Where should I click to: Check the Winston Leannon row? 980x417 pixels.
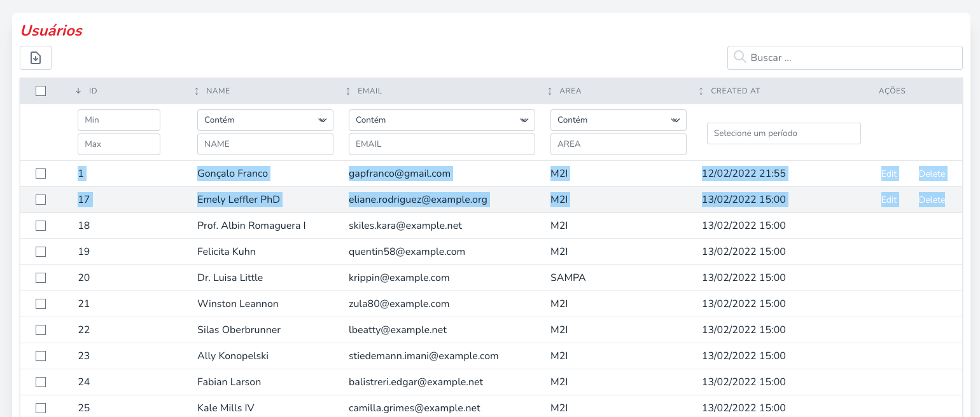click(x=41, y=304)
